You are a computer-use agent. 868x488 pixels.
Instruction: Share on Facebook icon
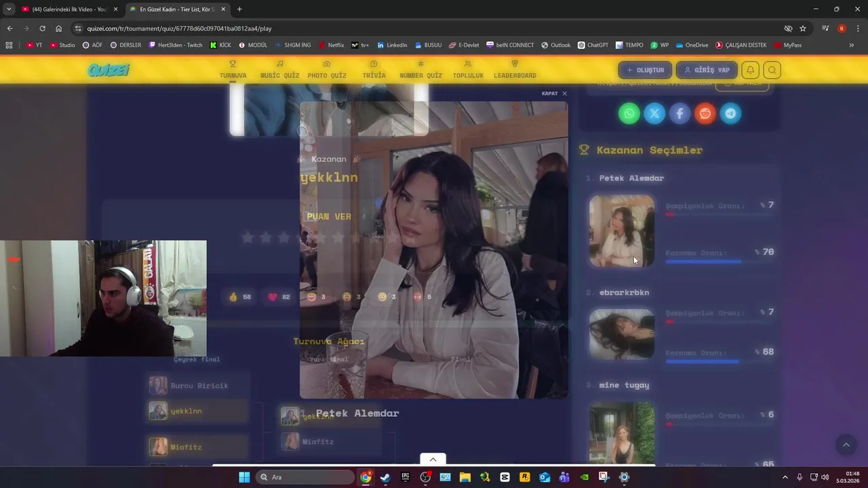[679, 114]
